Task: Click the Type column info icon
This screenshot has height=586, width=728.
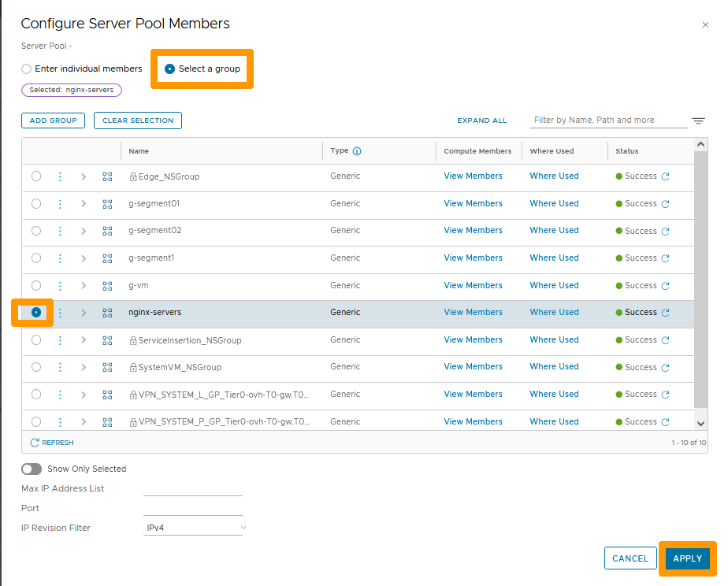Action: coord(357,151)
